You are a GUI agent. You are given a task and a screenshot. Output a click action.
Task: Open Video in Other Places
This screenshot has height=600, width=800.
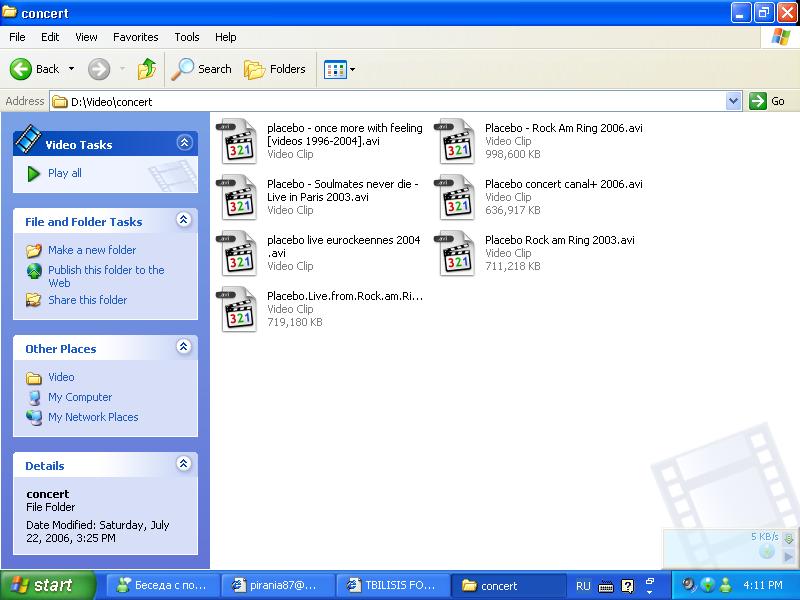coord(61,377)
